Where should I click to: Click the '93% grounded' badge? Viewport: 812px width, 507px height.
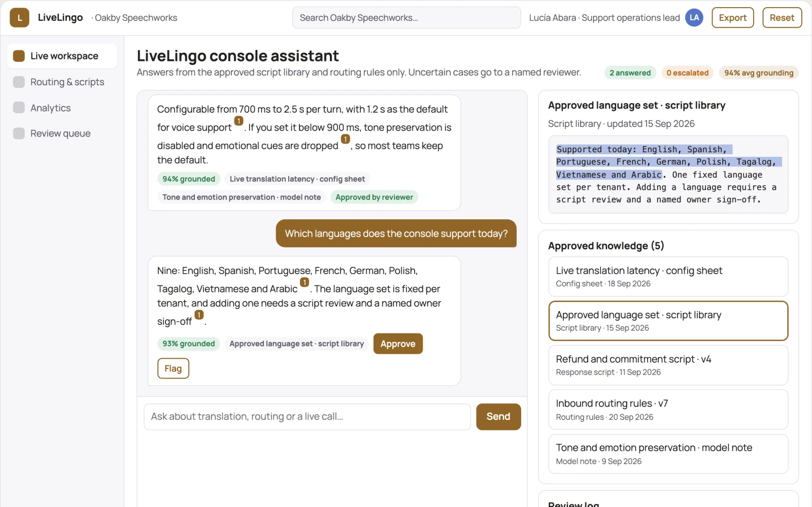tap(189, 344)
